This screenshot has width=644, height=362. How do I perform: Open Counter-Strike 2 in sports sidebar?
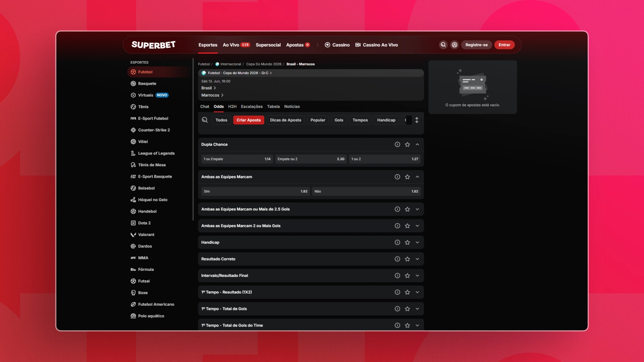(154, 130)
